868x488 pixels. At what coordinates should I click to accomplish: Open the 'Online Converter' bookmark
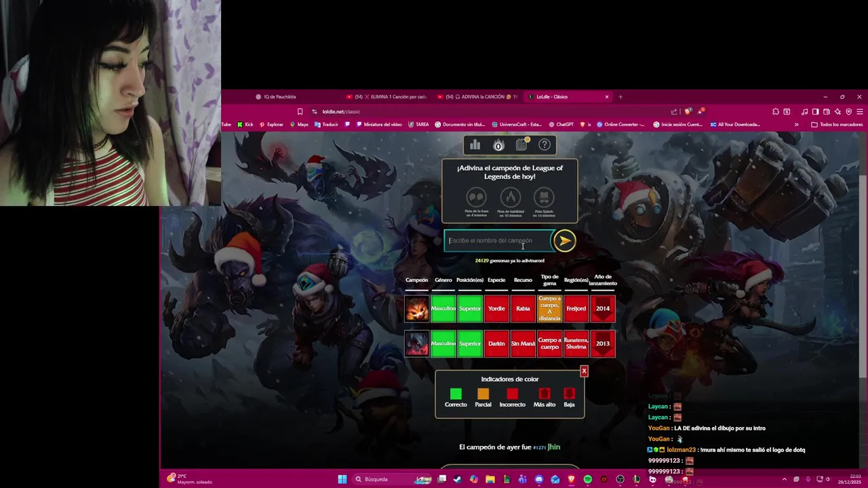click(620, 125)
